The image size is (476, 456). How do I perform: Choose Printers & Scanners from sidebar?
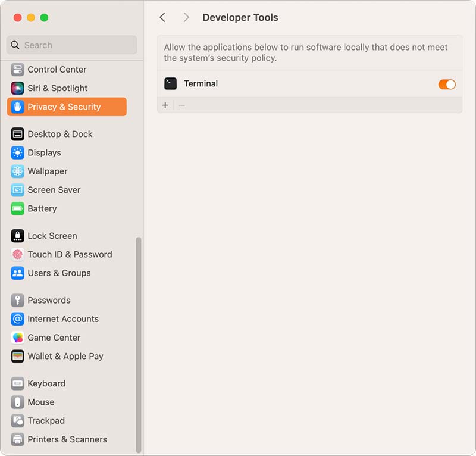click(67, 439)
